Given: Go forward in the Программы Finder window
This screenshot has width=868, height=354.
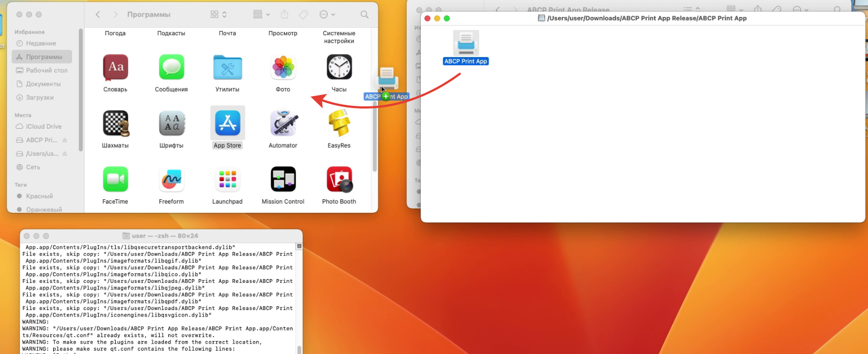Looking at the screenshot, I should click(115, 15).
